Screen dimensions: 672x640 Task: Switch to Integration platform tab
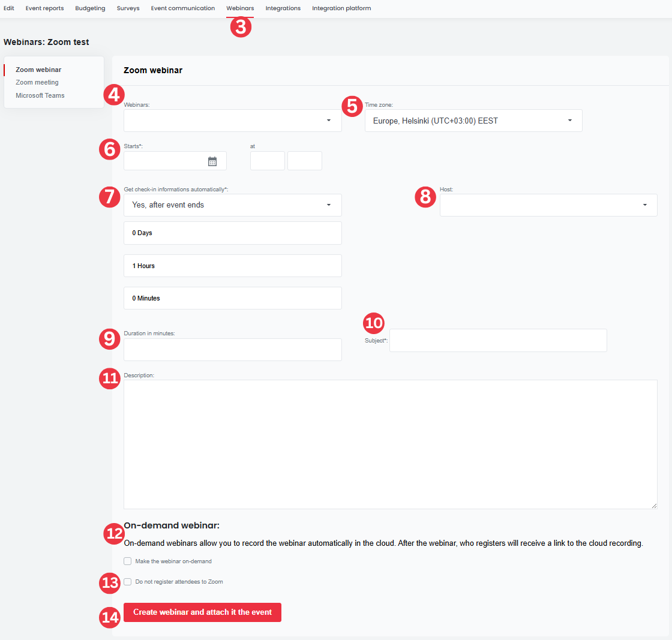341,8
